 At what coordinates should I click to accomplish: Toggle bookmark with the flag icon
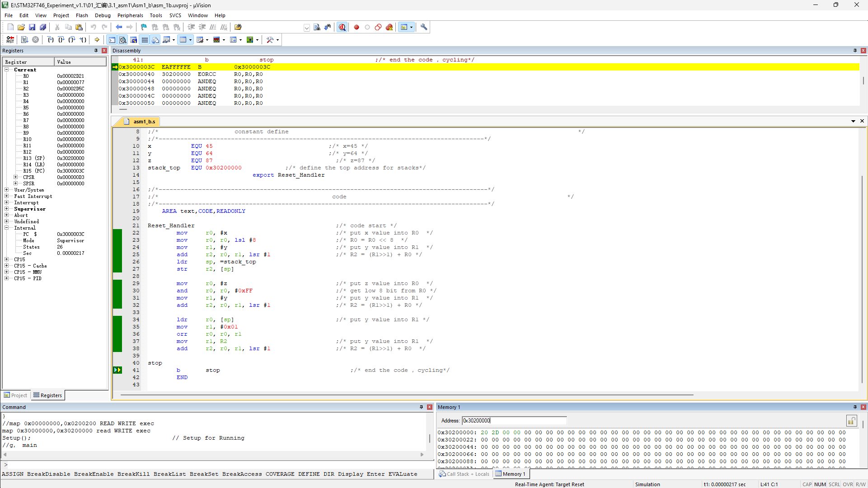pyautogui.click(x=144, y=27)
